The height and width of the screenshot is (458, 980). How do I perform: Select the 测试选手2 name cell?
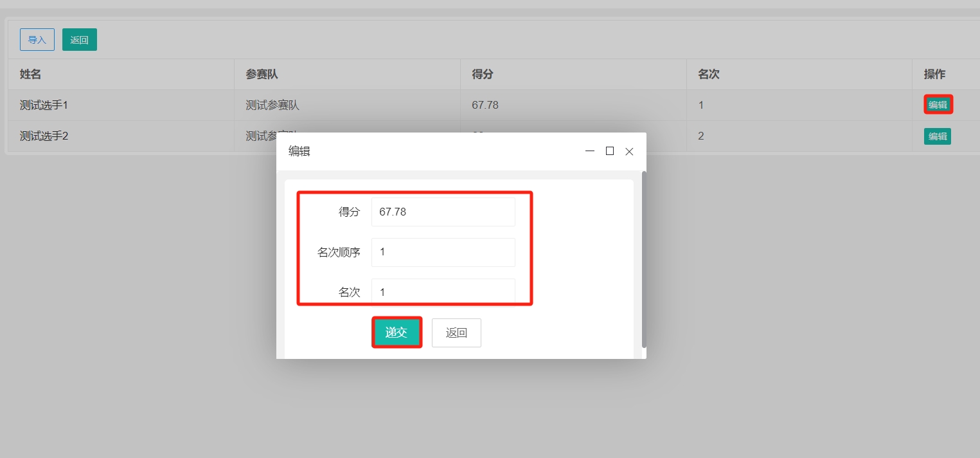44,136
